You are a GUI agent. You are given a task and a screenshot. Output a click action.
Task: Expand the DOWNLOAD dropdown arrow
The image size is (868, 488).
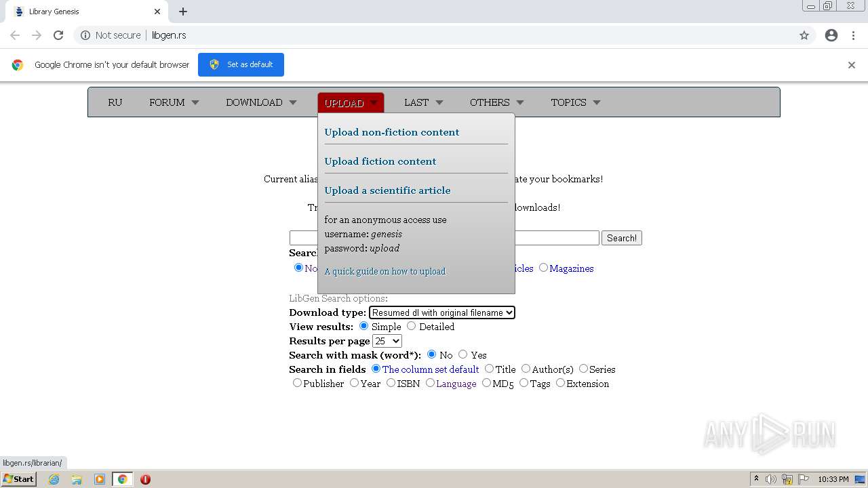pos(293,103)
